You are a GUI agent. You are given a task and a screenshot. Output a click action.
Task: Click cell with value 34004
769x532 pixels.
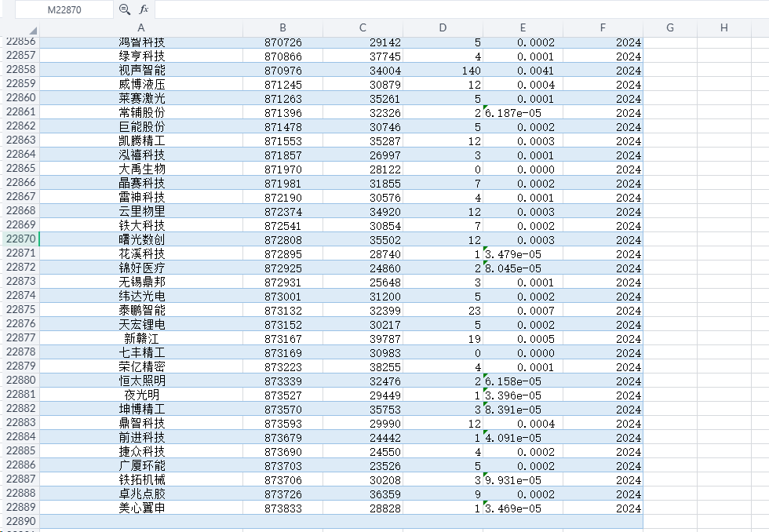pos(363,70)
